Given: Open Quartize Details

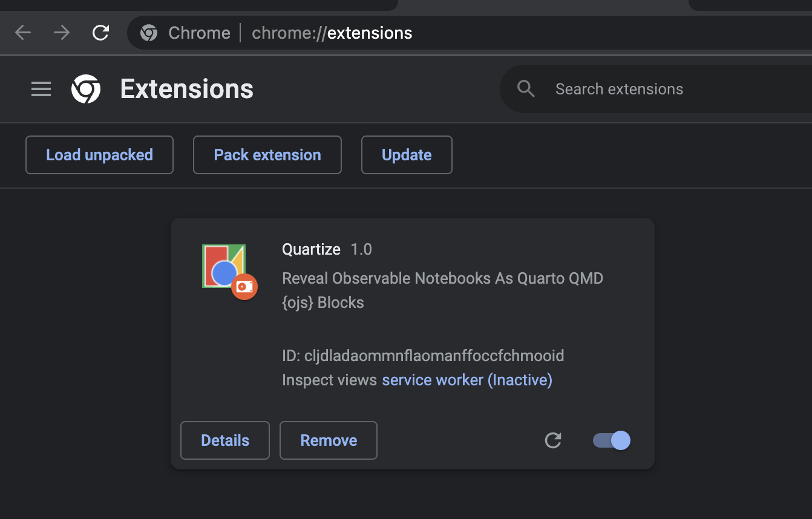Looking at the screenshot, I should 225,440.
